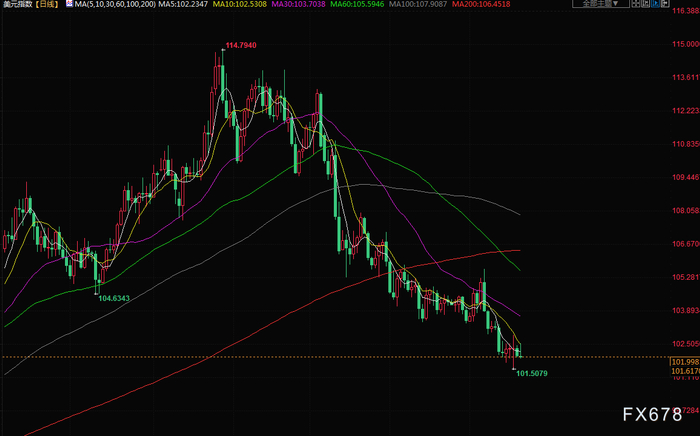Click the dropdown arrow on 全部主题 box

[x=615, y=4]
